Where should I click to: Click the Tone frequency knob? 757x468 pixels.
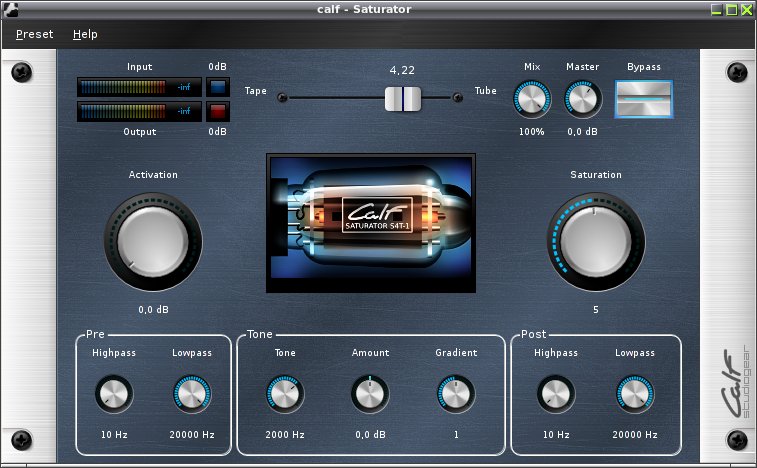click(x=285, y=394)
